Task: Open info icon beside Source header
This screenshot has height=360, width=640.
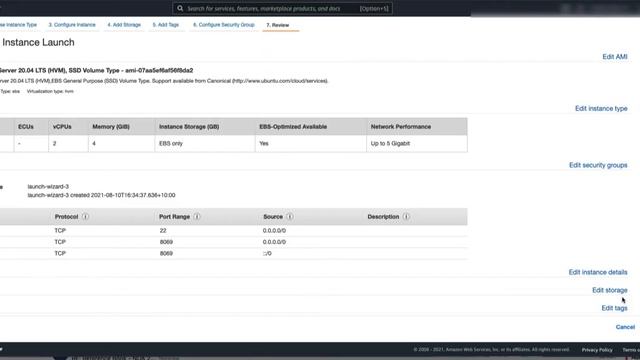Action: click(x=289, y=217)
